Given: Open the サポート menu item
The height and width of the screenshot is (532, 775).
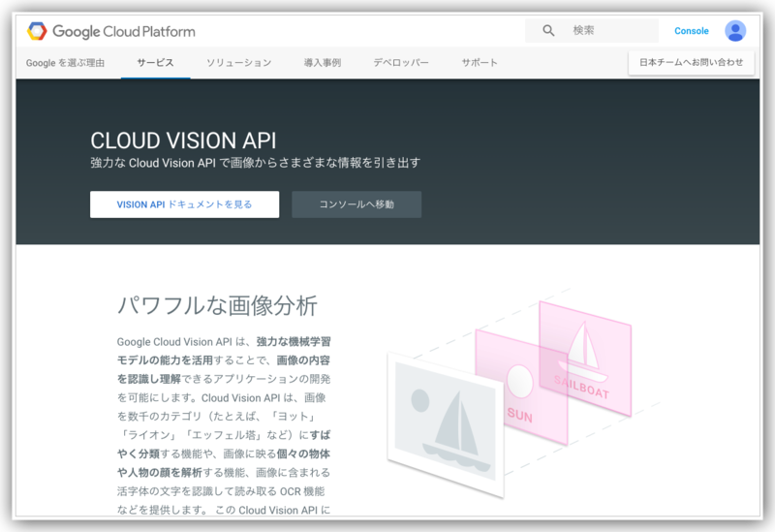Looking at the screenshot, I should (480, 63).
